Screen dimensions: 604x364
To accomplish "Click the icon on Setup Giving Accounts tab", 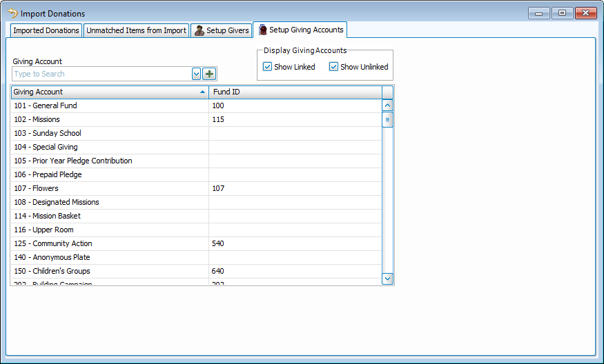I will 262,30.
